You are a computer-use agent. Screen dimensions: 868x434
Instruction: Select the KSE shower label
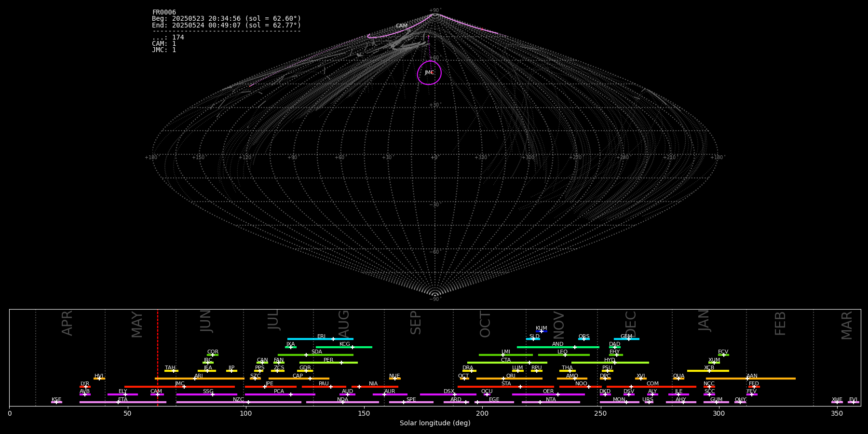click(56, 400)
